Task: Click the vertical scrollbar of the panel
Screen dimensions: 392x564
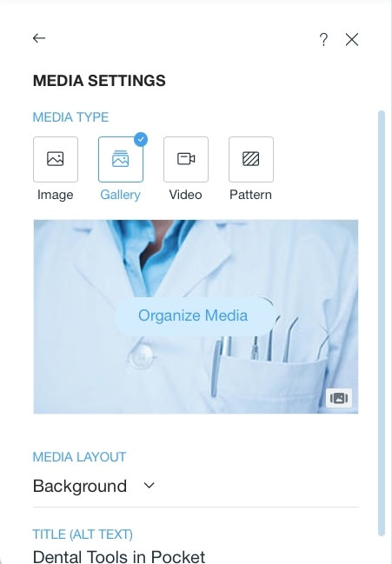Action: coord(382,324)
